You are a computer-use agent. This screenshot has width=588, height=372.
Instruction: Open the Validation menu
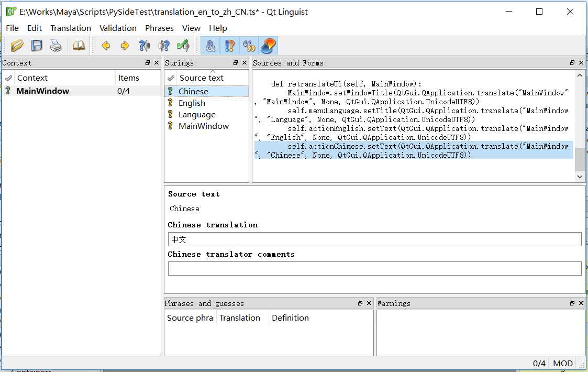tap(118, 28)
